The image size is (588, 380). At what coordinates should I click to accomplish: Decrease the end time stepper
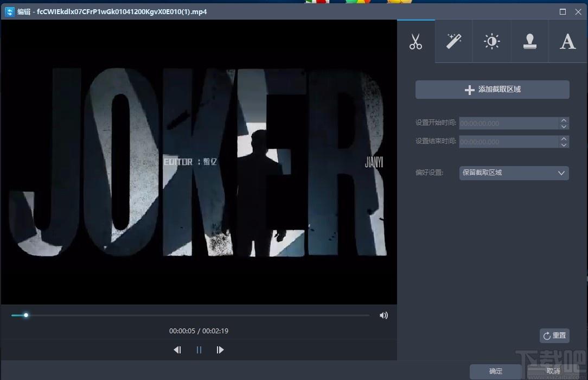[564, 145]
